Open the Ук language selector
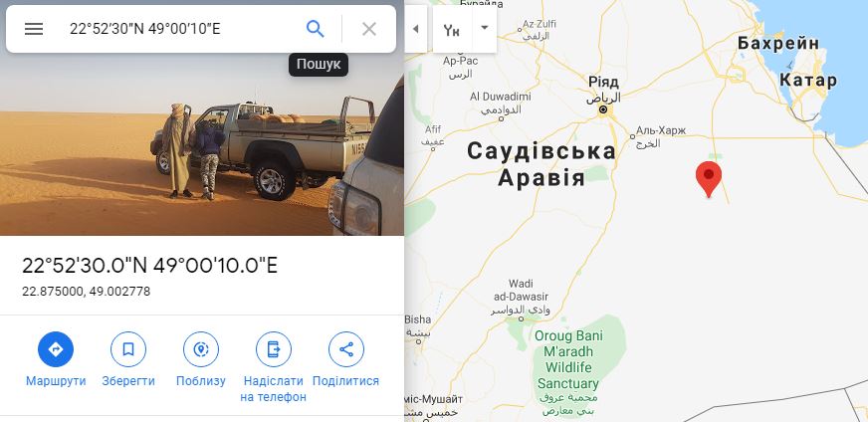Image resolution: width=868 pixels, height=422 pixels. point(452,29)
